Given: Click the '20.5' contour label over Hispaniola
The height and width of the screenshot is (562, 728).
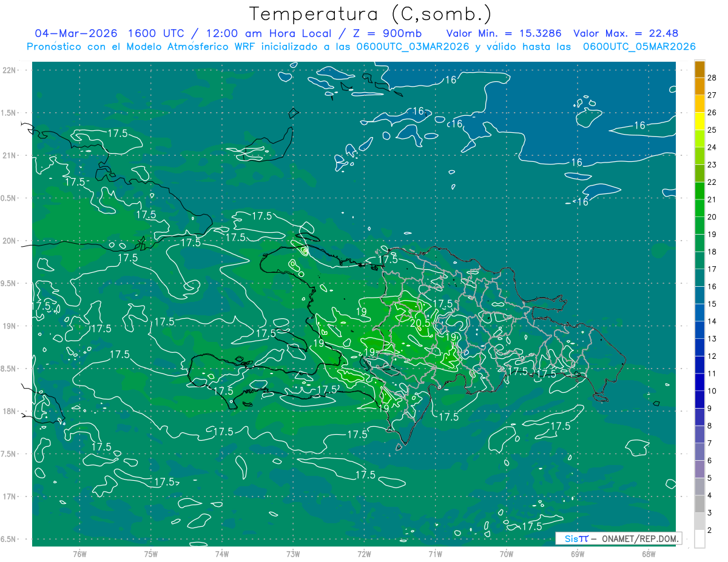Looking at the screenshot, I should pyautogui.click(x=420, y=323).
